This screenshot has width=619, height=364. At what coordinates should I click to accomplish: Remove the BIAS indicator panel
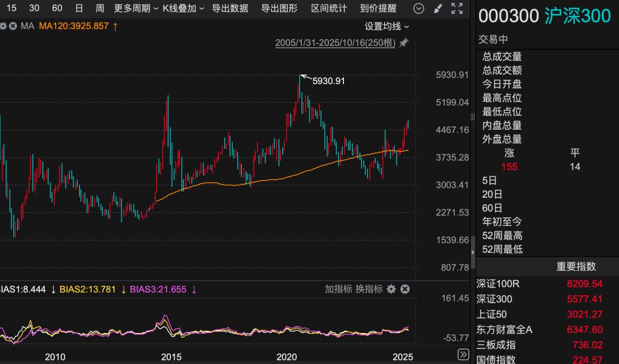[405, 289]
